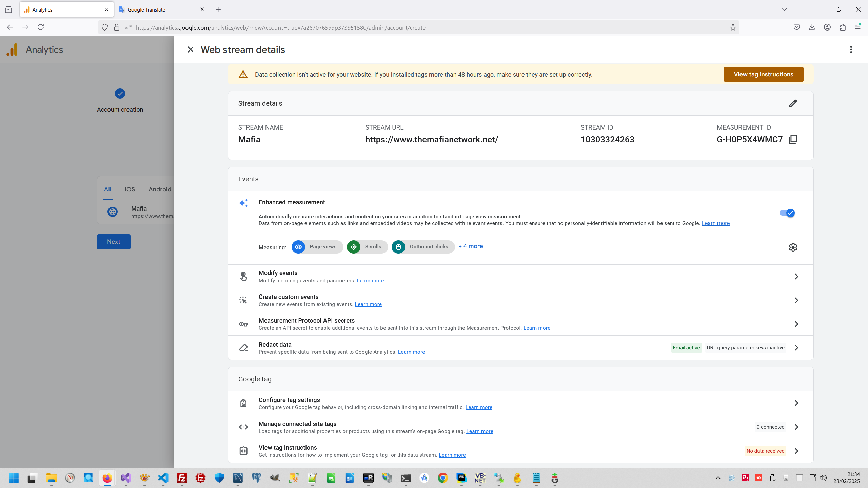Click the pencil icon to edit stream details
This screenshot has height=488, width=868.
pos(793,103)
